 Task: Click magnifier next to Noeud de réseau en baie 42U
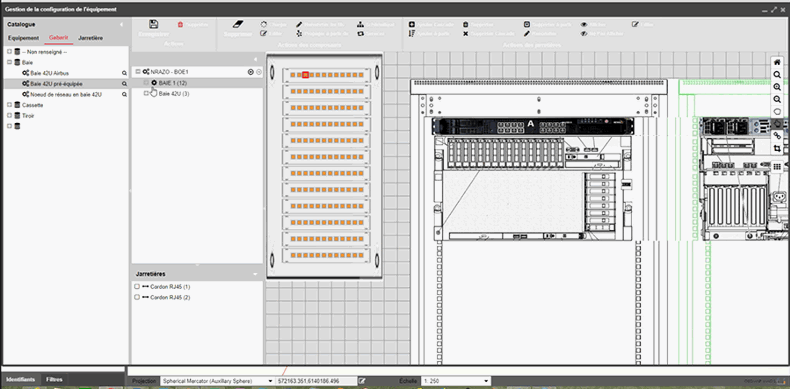pos(124,94)
